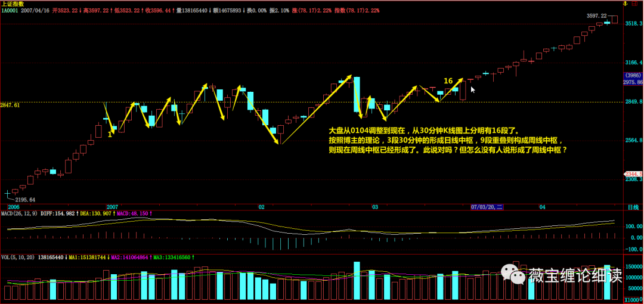Click the turnover rate 换0.00%
Image resolution: width=644 pixels, height=304 pixels.
256,10
